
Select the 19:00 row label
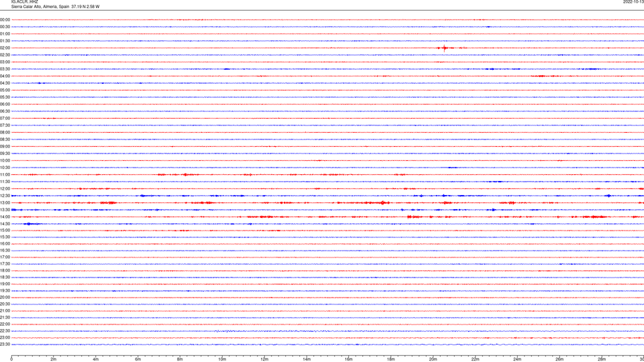[x=5, y=284]
